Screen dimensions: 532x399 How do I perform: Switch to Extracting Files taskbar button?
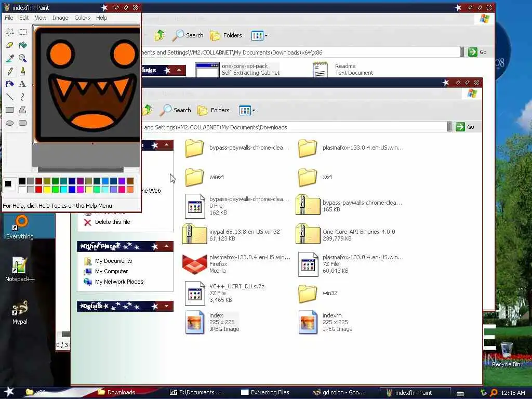[x=265, y=392]
